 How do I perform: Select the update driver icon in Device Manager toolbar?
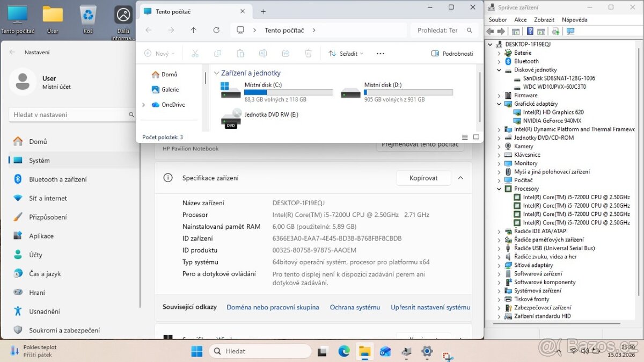pos(555,31)
